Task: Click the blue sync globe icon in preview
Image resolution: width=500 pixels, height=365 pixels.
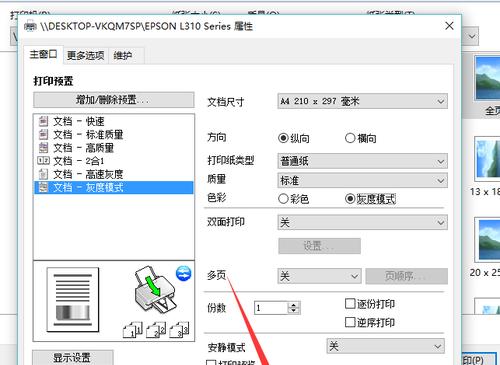Action: pos(184,273)
